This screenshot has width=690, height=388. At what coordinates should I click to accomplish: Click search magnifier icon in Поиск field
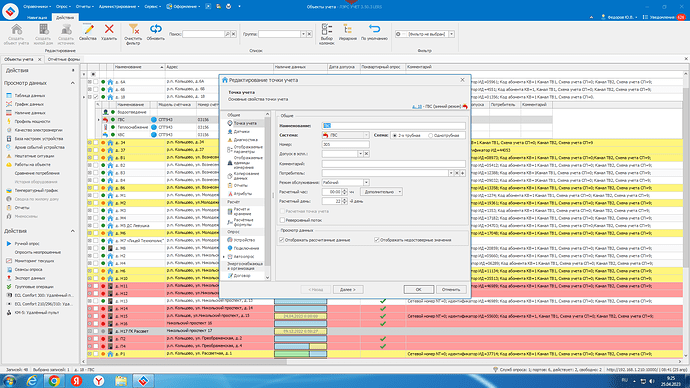click(x=228, y=34)
